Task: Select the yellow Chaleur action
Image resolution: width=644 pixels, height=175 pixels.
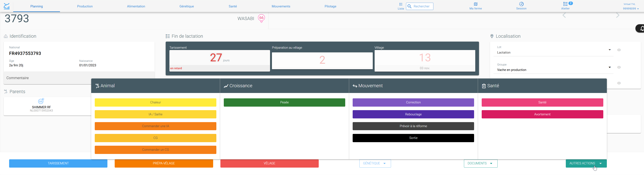Action: click(156, 102)
